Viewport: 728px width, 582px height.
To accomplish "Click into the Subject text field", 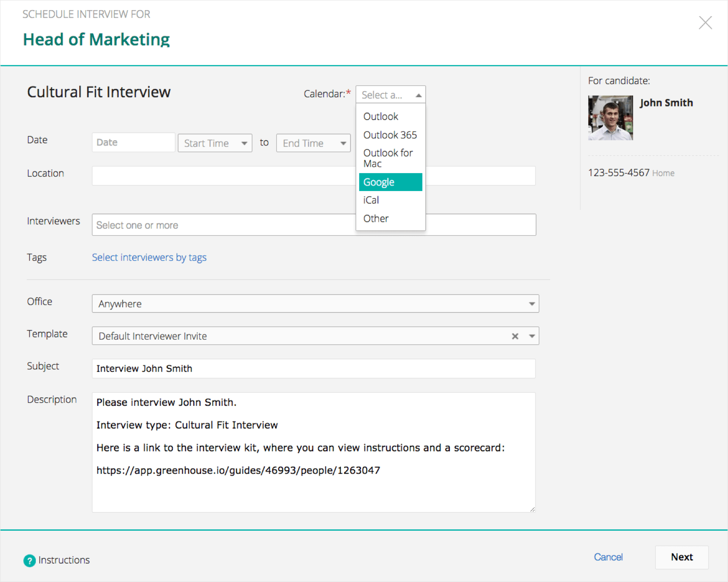I will click(313, 369).
